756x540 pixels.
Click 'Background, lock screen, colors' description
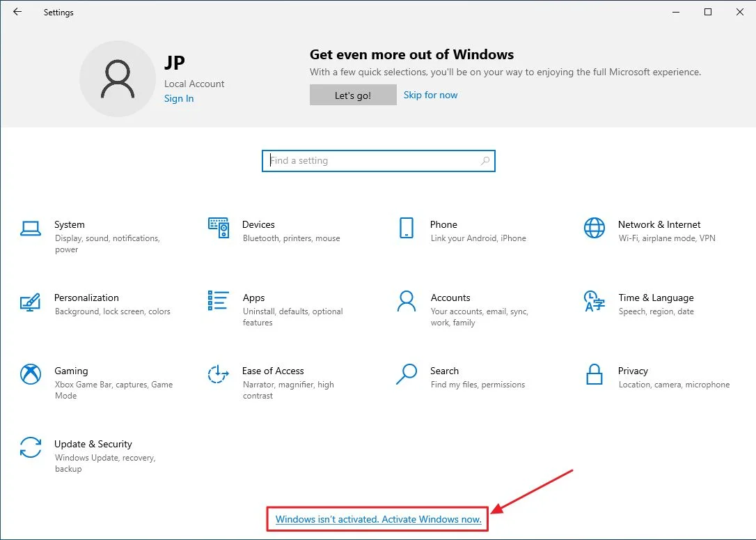tap(112, 311)
